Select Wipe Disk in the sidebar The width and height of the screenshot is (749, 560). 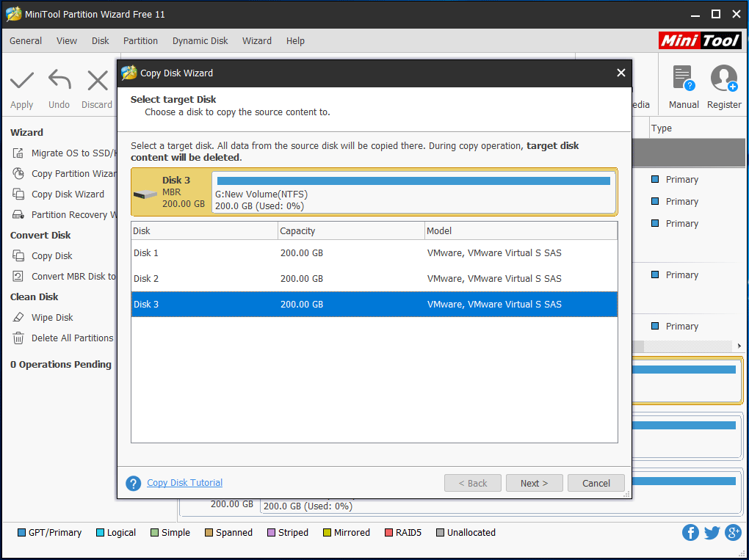click(x=52, y=318)
